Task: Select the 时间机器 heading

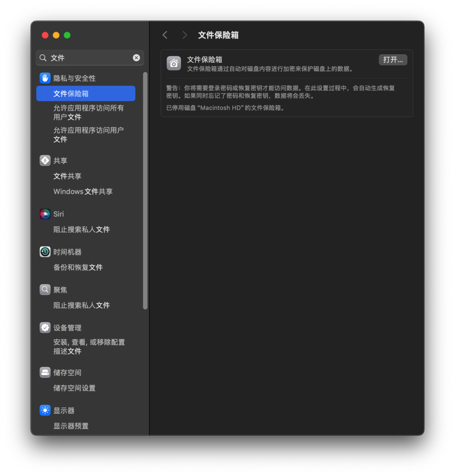Action: pyautogui.click(x=67, y=251)
